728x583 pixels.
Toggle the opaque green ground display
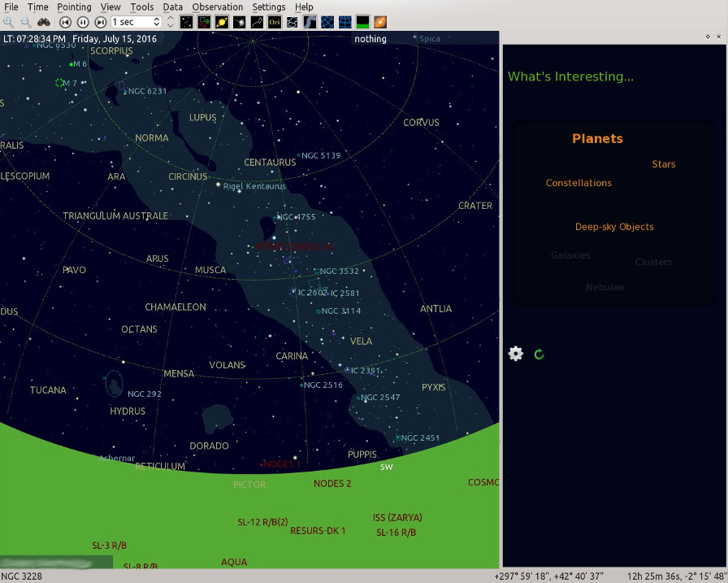click(362, 22)
